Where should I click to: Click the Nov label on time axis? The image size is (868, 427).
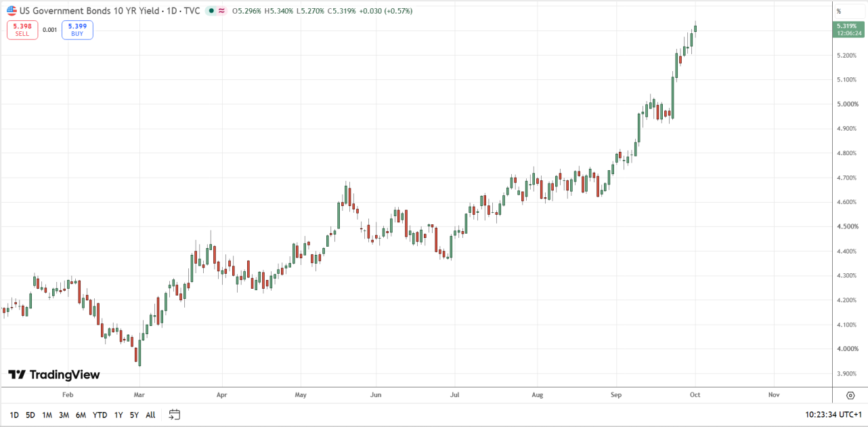[774, 394]
